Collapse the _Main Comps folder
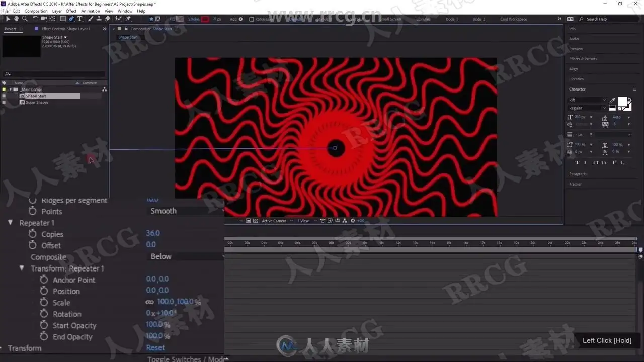The image size is (644, 362). pyautogui.click(x=10, y=89)
